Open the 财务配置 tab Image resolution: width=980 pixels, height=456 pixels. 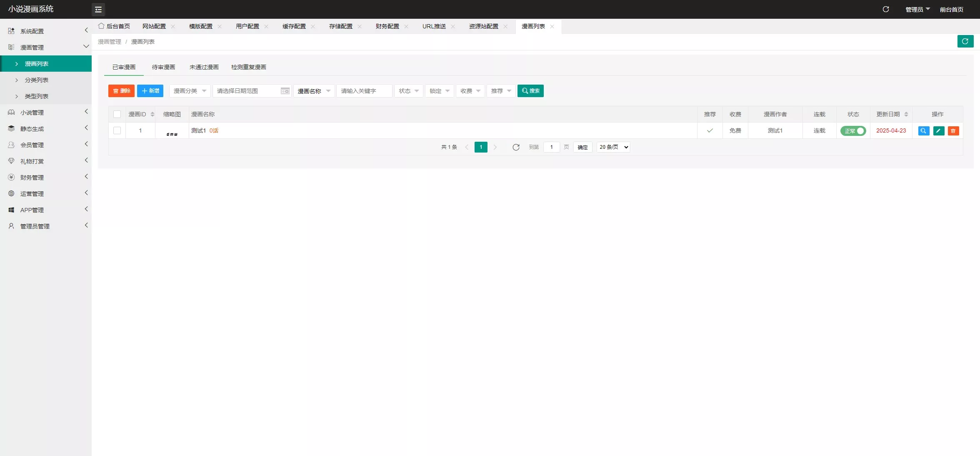click(387, 26)
